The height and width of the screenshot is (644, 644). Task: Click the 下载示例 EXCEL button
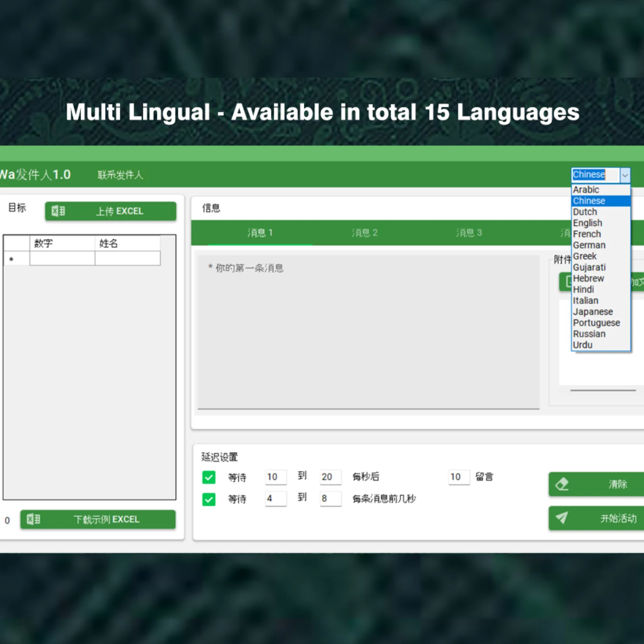[x=98, y=519]
